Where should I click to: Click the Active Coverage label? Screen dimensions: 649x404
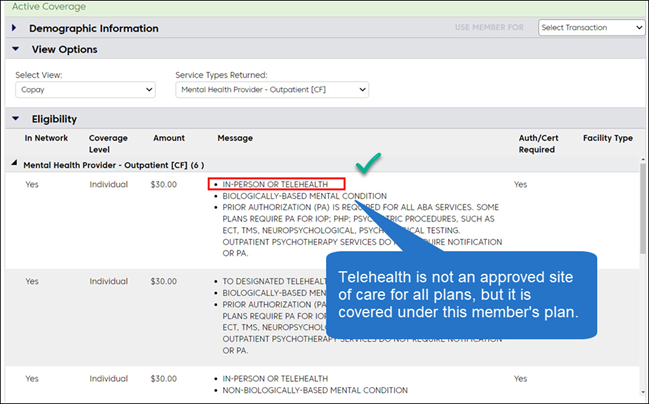coord(49,7)
